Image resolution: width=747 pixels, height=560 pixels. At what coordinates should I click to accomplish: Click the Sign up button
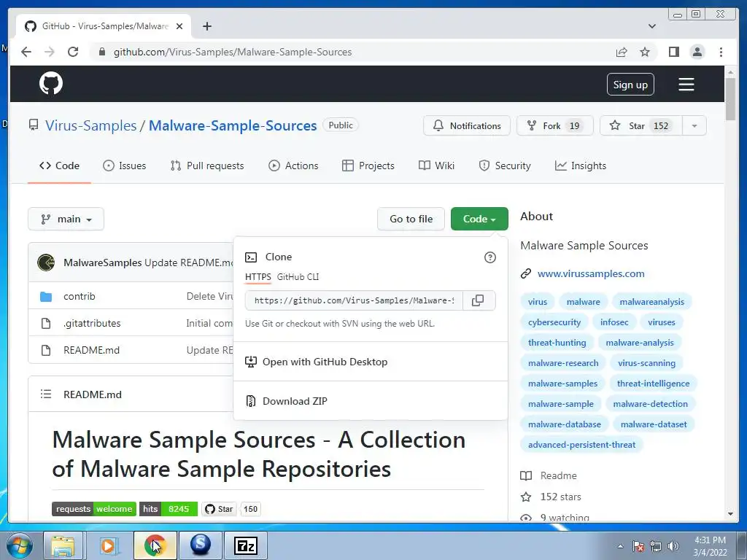[x=630, y=85]
